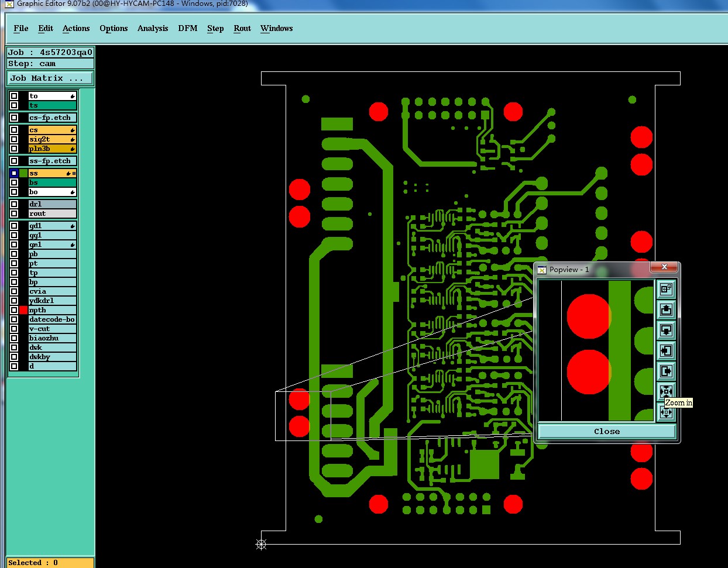Click the red color swatch of npth layer
This screenshot has width=728, height=568.
[x=23, y=310]
